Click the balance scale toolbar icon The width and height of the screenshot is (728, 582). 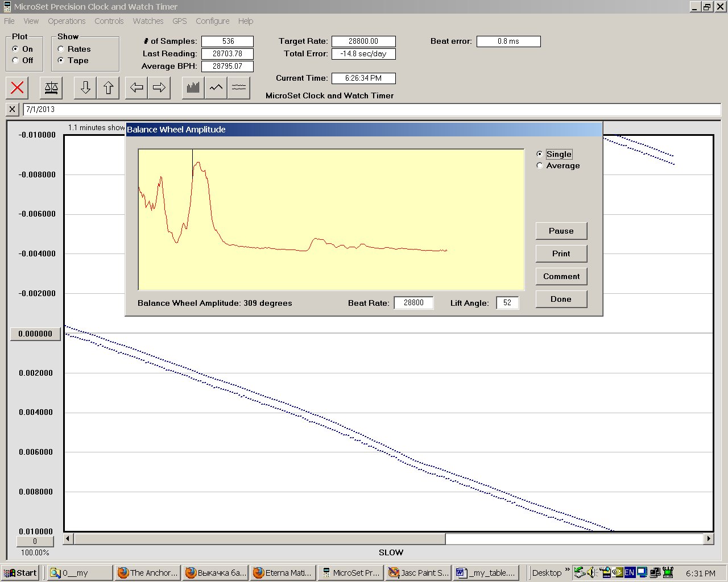click(x=51, y=88)
